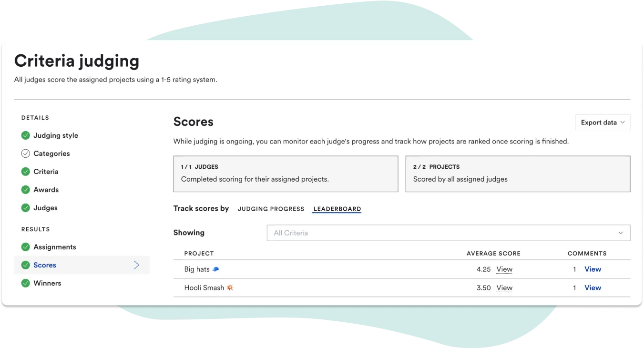The height and width of the screenshot is (348, 644).
Task: Open Winners from the sidebar
Action: tap(48, 283)
